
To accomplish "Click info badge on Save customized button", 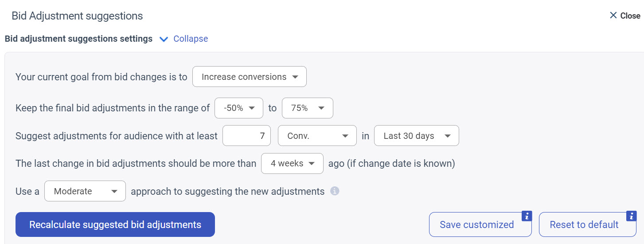I will (527, 216).
